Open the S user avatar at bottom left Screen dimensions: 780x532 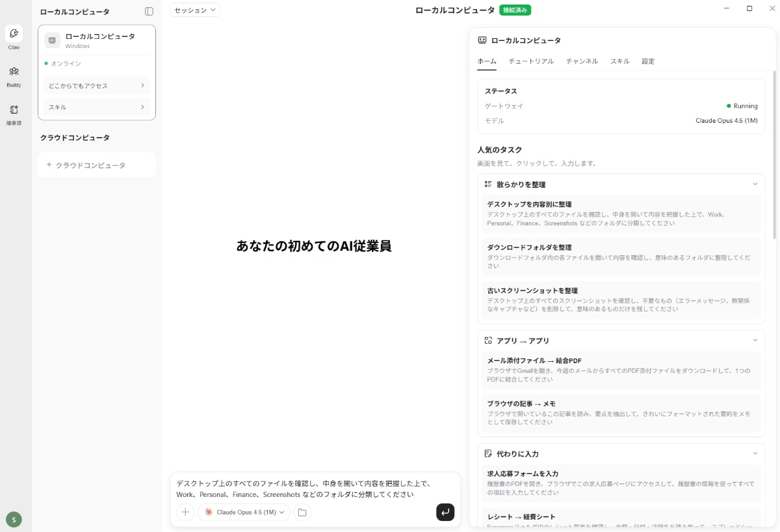tap(14, 519)
